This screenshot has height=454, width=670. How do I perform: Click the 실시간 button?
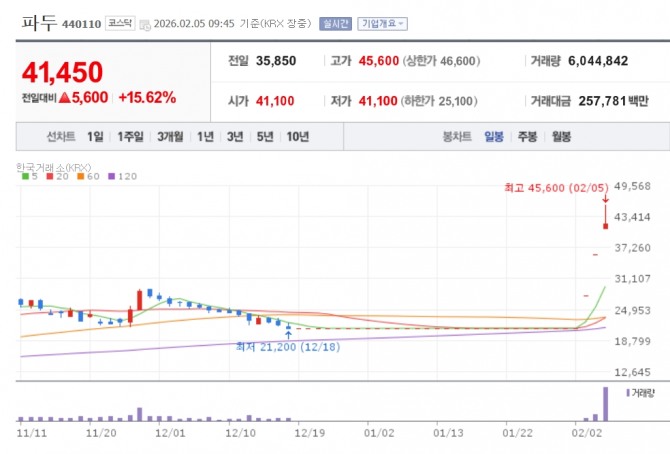(335, 24)
